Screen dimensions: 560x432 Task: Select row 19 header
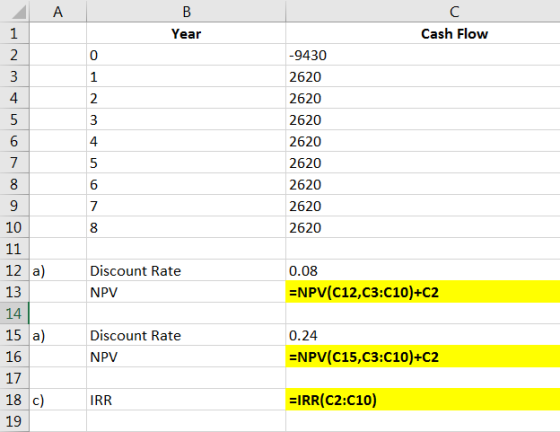click(x=14, y=421)
